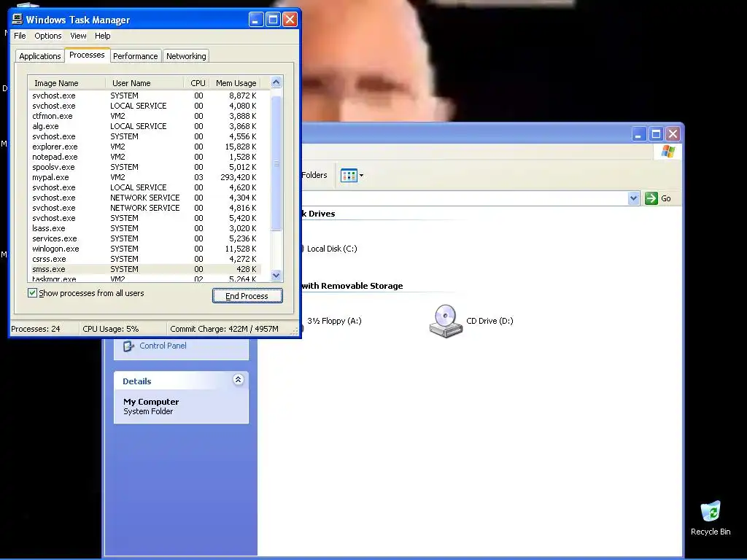Click the Control Panel icon in sidebar
Image resolution: width=747 pixels, height=560 pixels.
click(x=128, y=346)
